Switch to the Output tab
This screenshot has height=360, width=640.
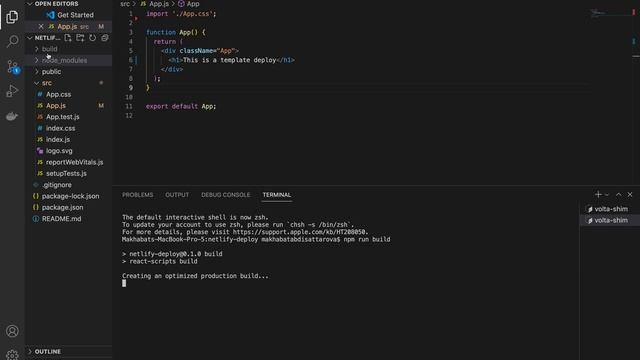tap(177, 195)
